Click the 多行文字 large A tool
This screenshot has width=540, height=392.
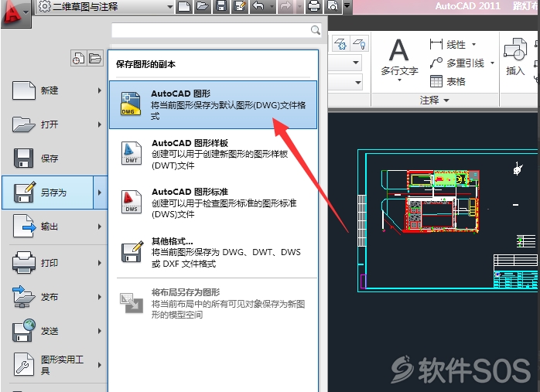point(399,56)
